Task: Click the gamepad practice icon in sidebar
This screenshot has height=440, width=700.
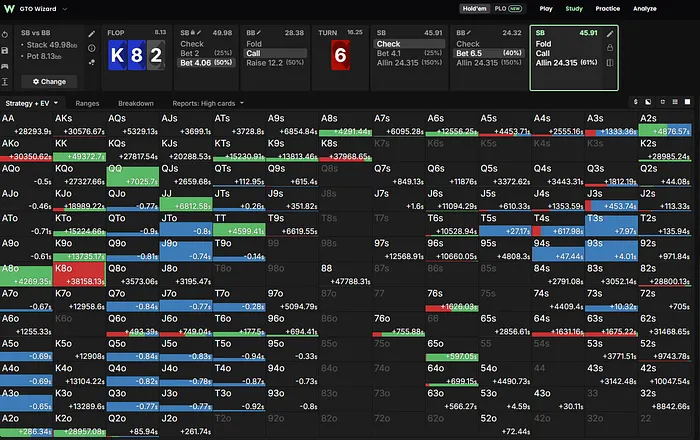Action: click(5, 66)
